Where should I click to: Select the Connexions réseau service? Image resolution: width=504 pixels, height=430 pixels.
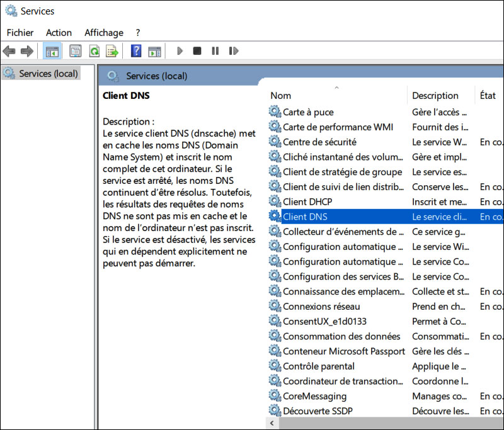[x=321, y=307]
